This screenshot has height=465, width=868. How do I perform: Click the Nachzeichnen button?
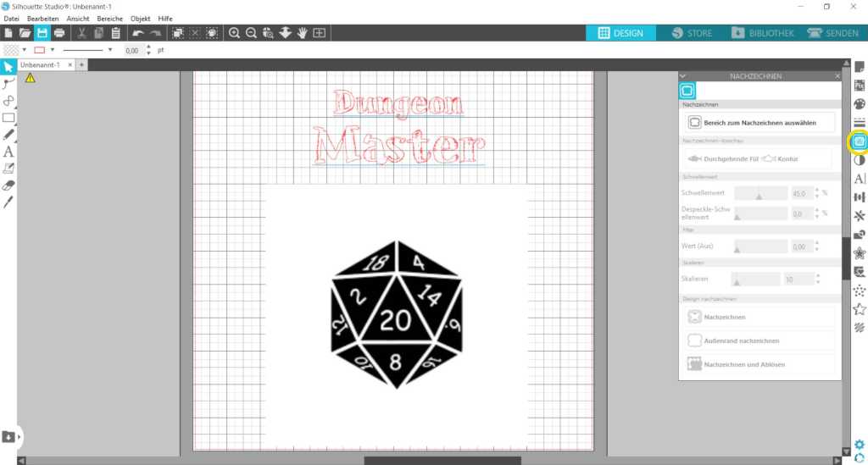tap(759, 317)
